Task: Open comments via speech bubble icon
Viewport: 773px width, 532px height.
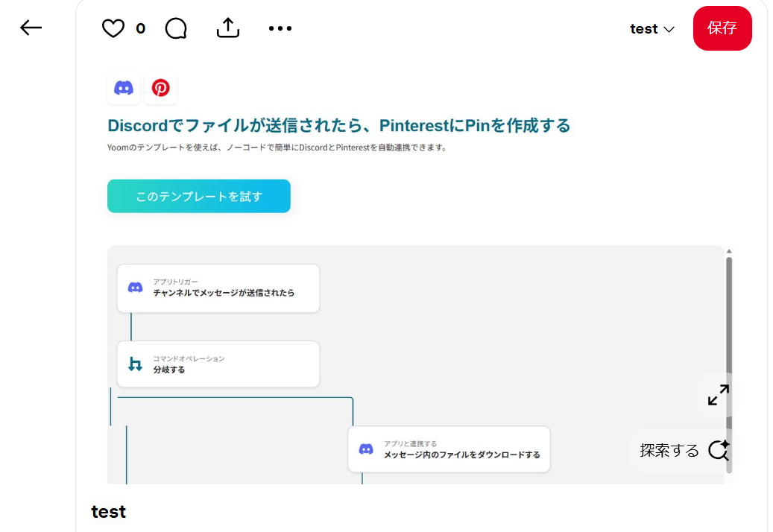Action: coord(176,28)
